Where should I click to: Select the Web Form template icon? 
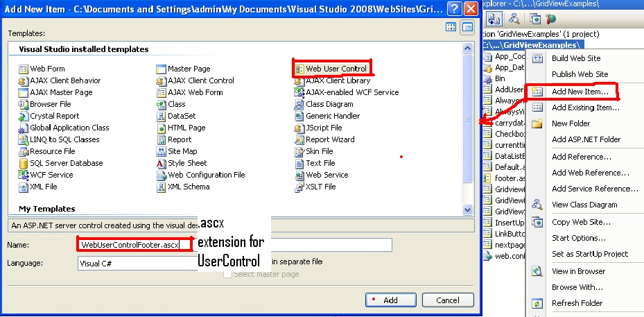(24, 69)
